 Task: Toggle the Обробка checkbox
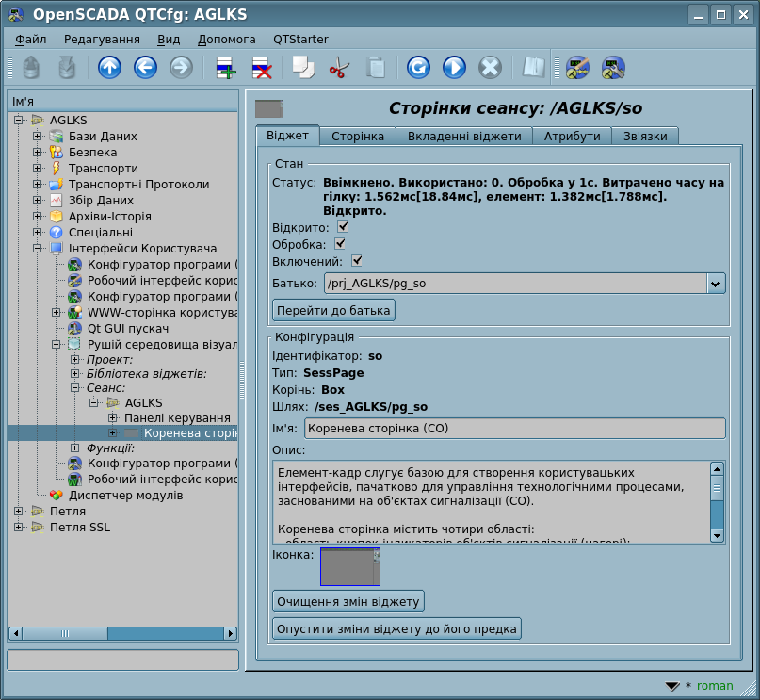(340, 243)
